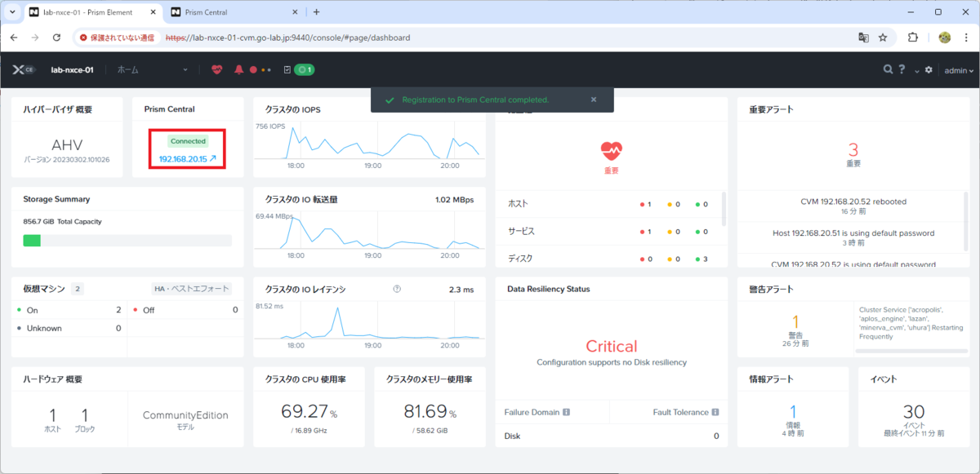The width and height of the screenshot is (980, 474).
Task: Click the ホスト row in health widget
Action: point(608,204)
